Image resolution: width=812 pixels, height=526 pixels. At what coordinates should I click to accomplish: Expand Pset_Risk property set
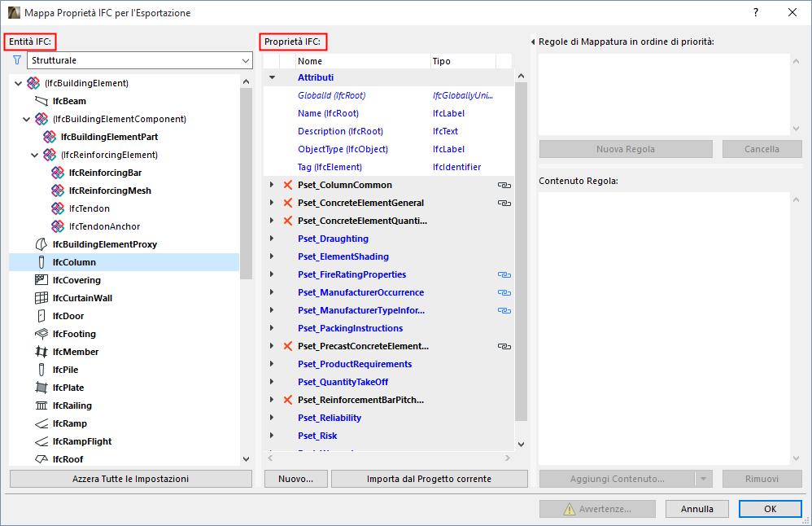pyautogui.click(x=272, y=436)
